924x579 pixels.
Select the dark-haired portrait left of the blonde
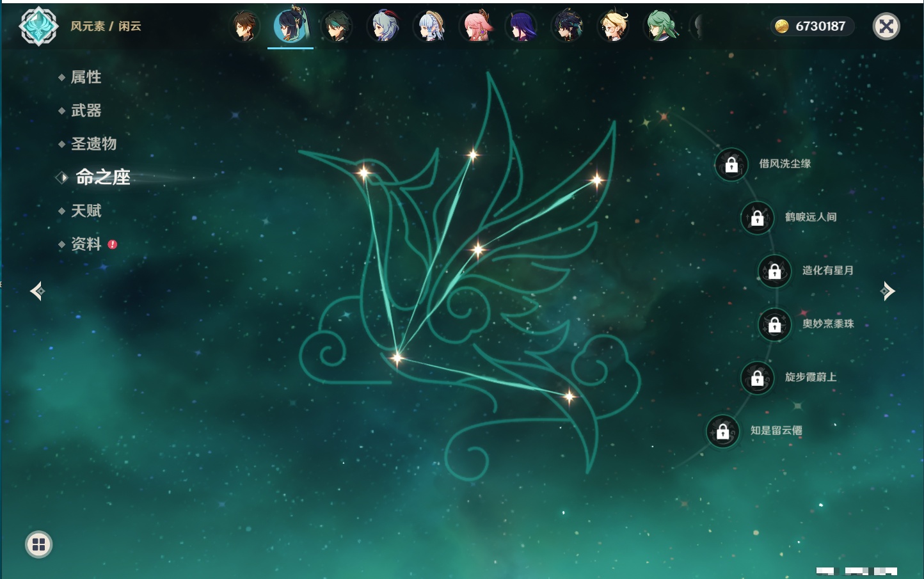click(568, 26)
